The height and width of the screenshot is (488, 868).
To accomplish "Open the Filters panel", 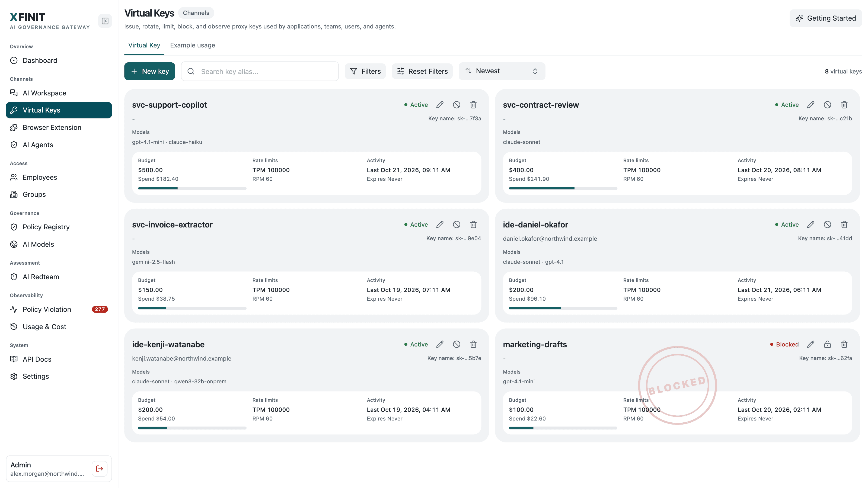I will tap(365, 71).
